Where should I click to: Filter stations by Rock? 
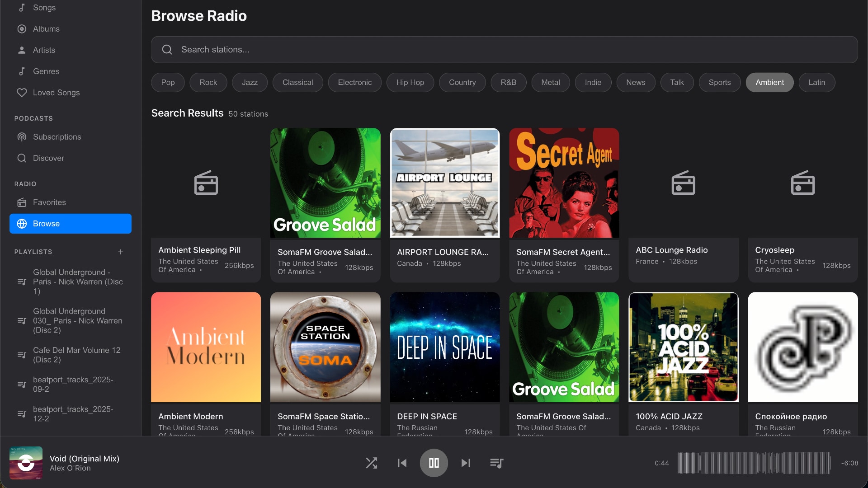click(x=208, y=82)
